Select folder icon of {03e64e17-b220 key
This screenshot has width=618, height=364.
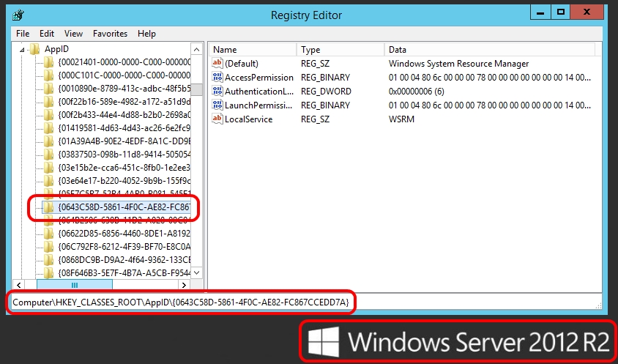point(48,181)
